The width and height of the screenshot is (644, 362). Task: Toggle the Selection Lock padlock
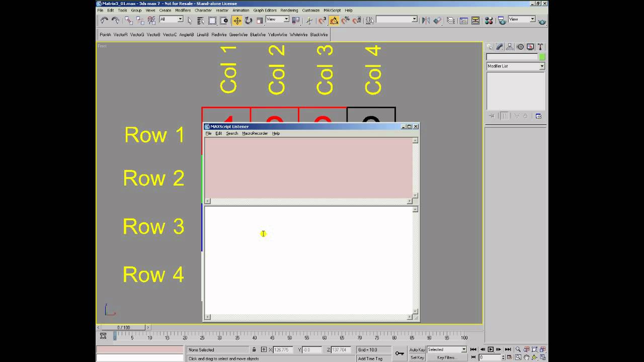254,349
